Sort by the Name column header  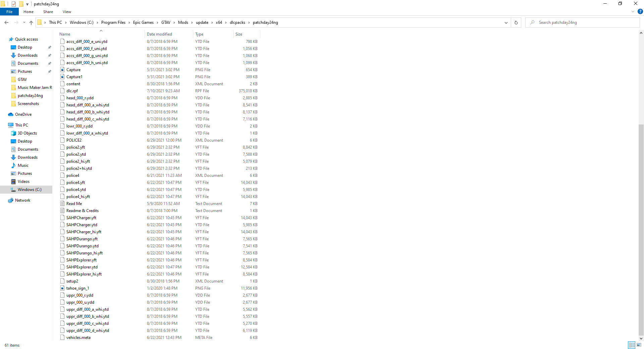[x=101, y=34]
